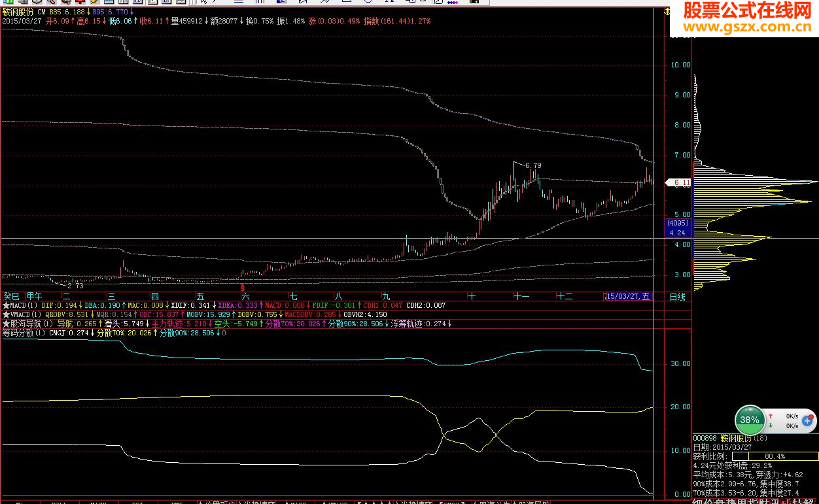Image resolution: width=819 pixels, height=504 pixels.
Task: Click the 导航:0.285 value
Action: tap(77, 324)
